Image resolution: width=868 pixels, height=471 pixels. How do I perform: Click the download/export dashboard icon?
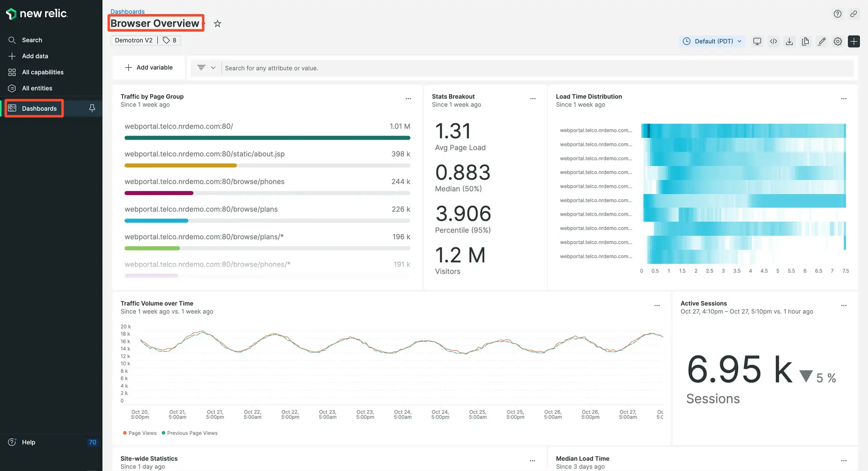click(x=789, y=41)
